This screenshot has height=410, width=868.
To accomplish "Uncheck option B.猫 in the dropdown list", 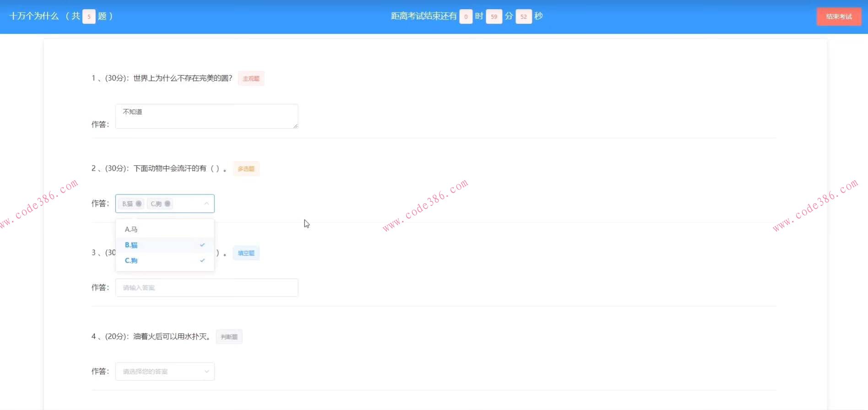I will point(165,245).
